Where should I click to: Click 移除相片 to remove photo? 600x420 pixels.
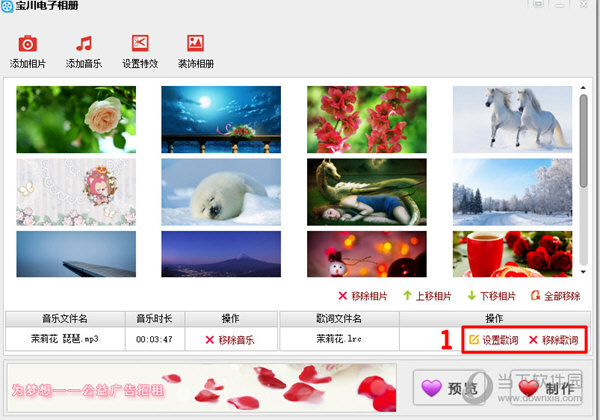[x=362, y=296]
